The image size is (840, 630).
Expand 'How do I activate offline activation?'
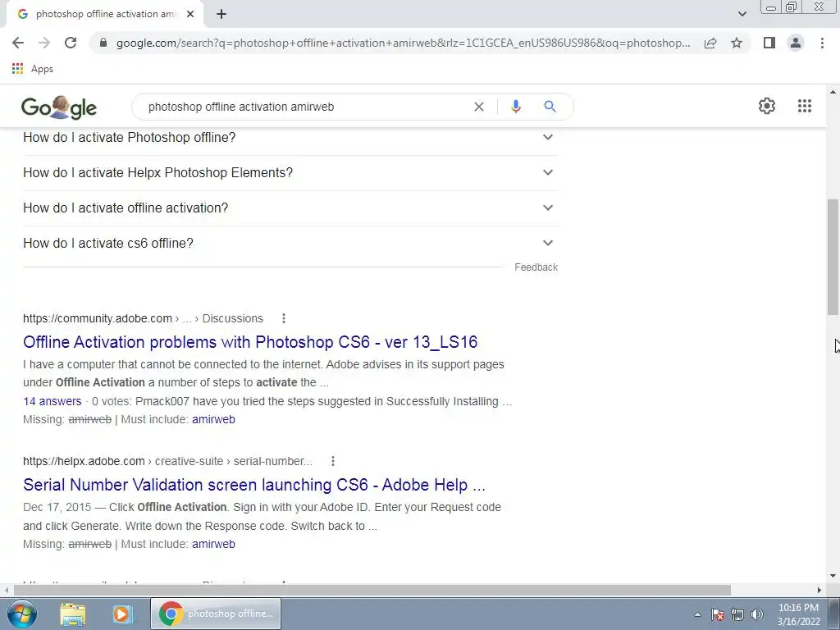tap(290, 208)
